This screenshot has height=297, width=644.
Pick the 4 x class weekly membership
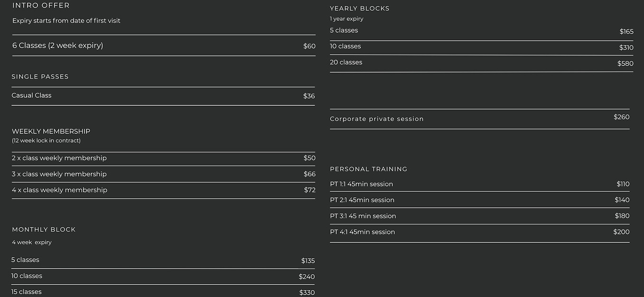click(x=163, y=190)
